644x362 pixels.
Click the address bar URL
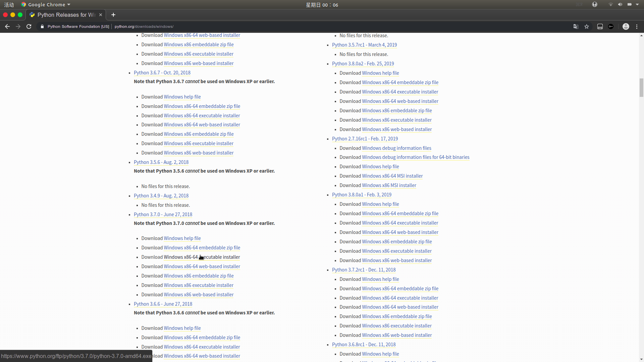(144, 26)
